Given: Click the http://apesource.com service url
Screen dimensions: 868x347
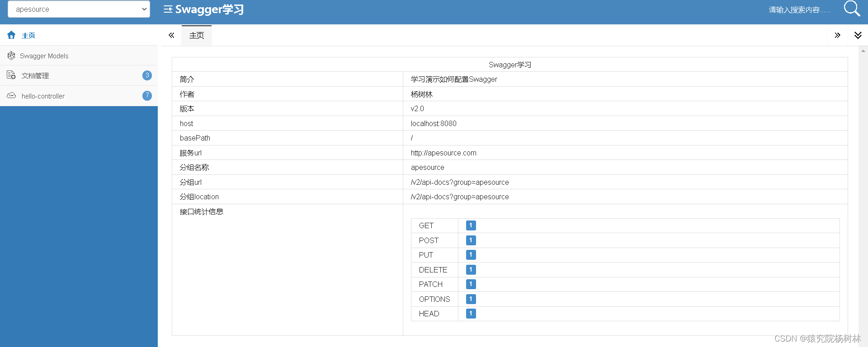Looking at the screenshot, I should coord(443,153).
